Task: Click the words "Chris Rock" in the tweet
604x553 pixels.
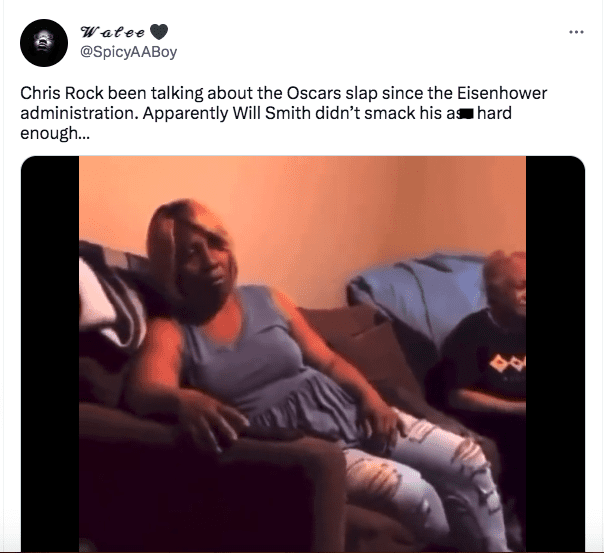Action: point(62,93)
